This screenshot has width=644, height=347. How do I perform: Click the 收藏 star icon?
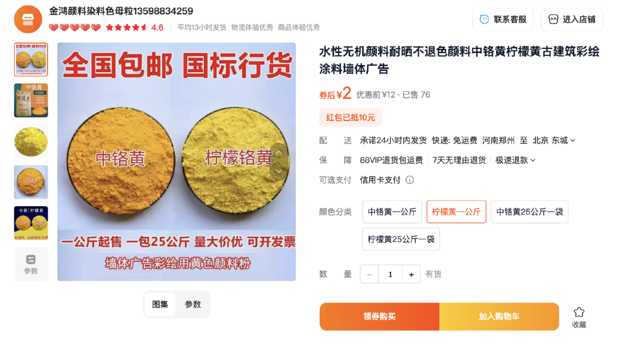(x=578, y=312)
